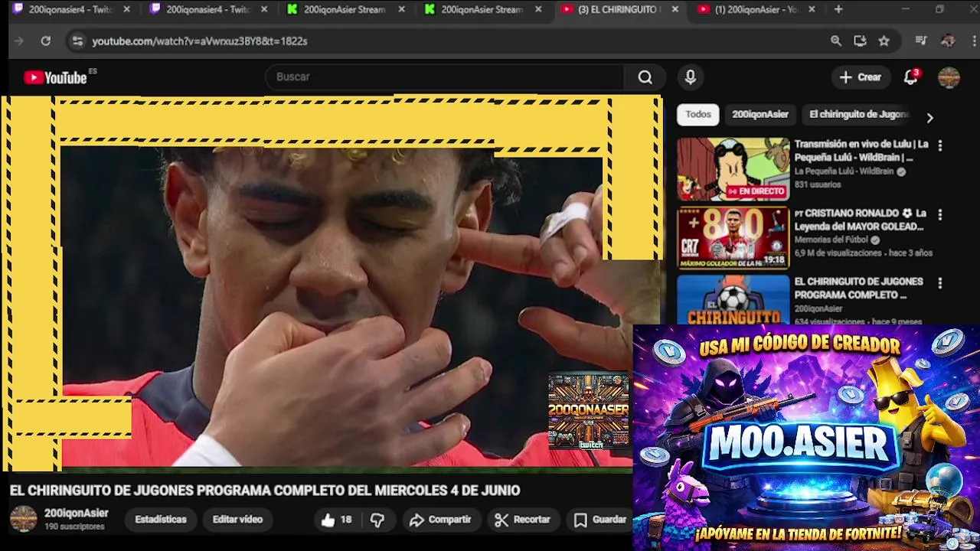Close the first 200iqonAsier Stream Kick tab
Image resolution: width=980 pixels, height=551 pixels.
(x=401, y=9)
